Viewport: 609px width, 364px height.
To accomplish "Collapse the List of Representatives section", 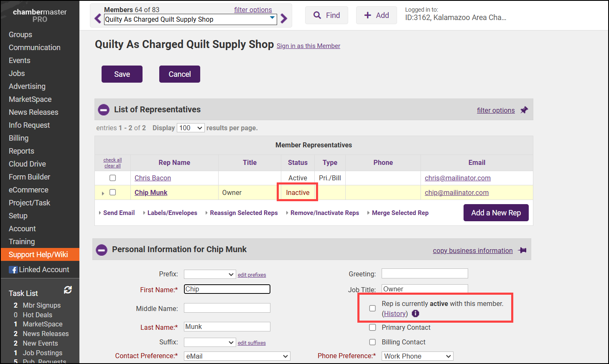I will point(103,110).
